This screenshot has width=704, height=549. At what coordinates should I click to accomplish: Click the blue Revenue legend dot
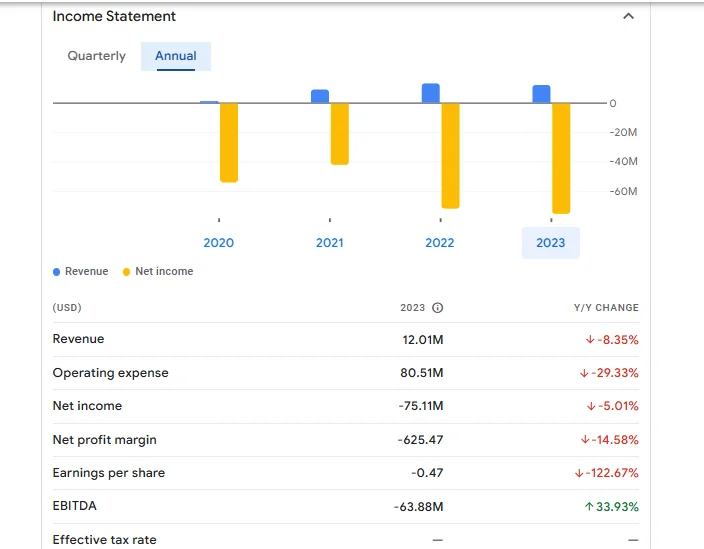click(x=57, y=272)
